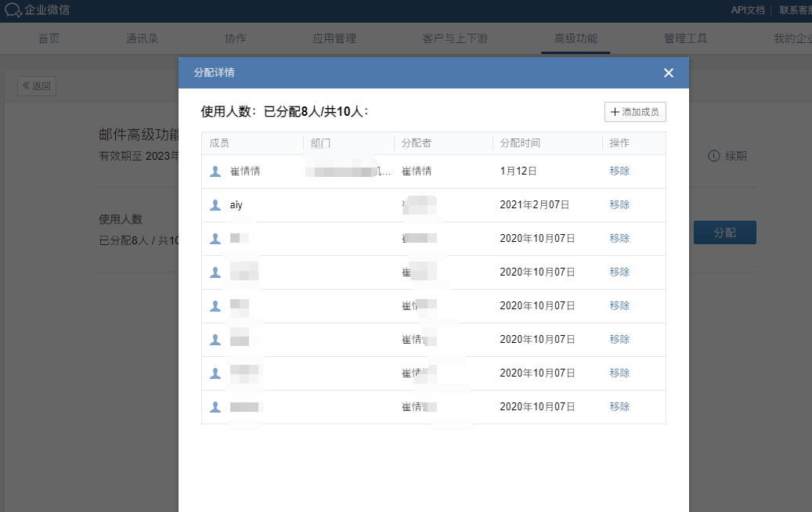This screenshot has width=812, height=512.
Task: Click the plus icon in 添加成员 button
Action: [615, 112]
